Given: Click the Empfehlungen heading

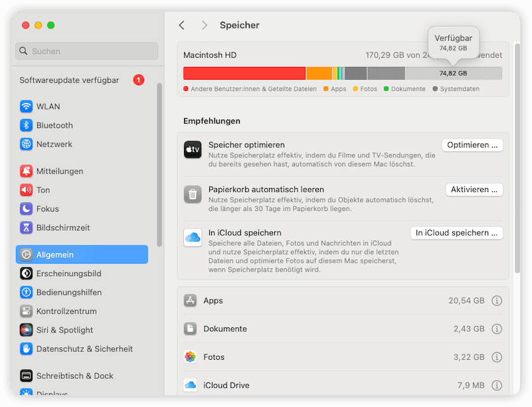Looking at the screenshot, I should (x=212, y=121).
